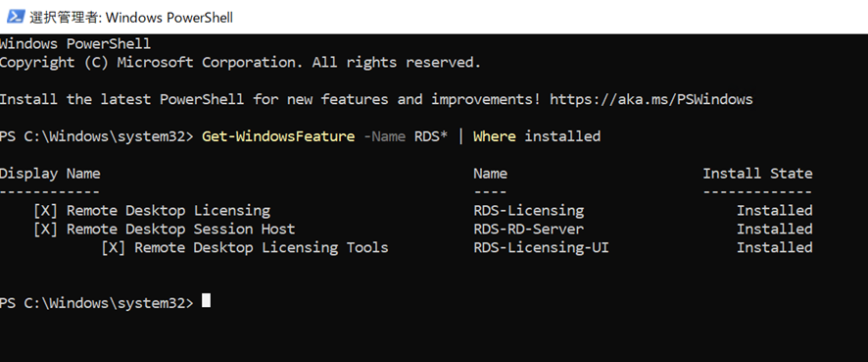Click Installed state for RDS-RD-Server row

[775, 229]
